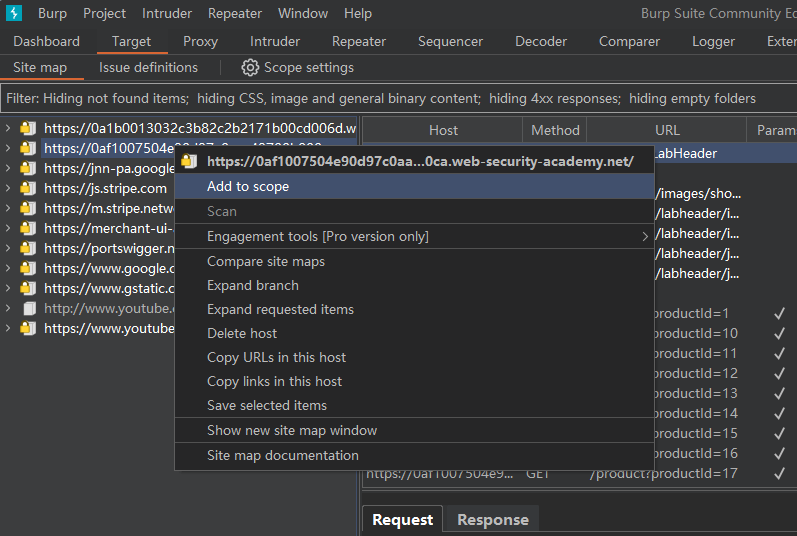The width and height of the screenshot is (797, 536).
Task: Click lock icon in context menu header
Action: point(189,161)
